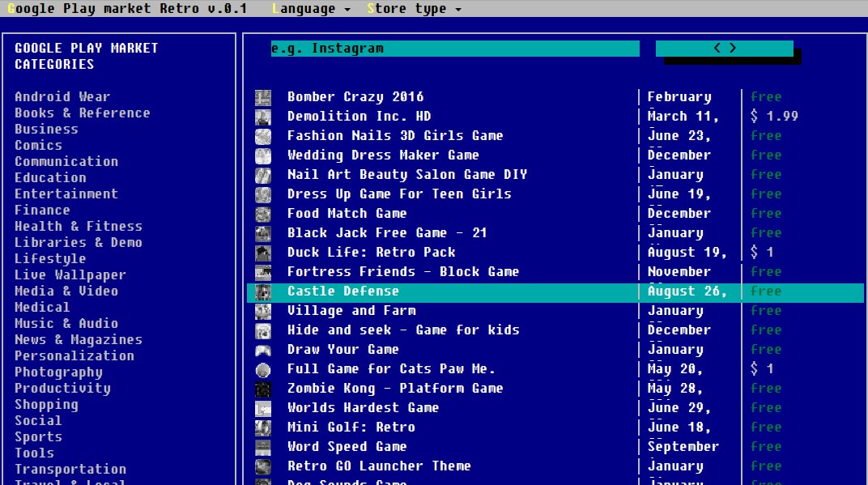
Task: Click the Worlds Hardest Game icon
Action: pyautogui.click(x=263, y=408)
